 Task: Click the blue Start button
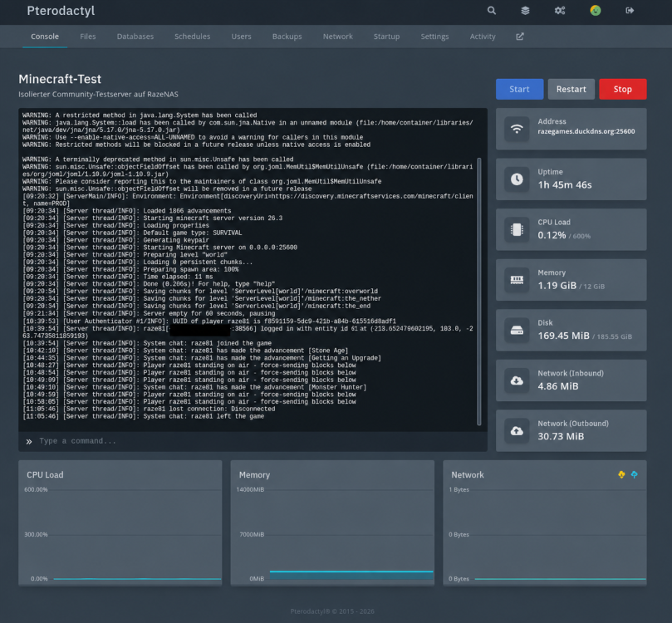click(x=519, y=89)
